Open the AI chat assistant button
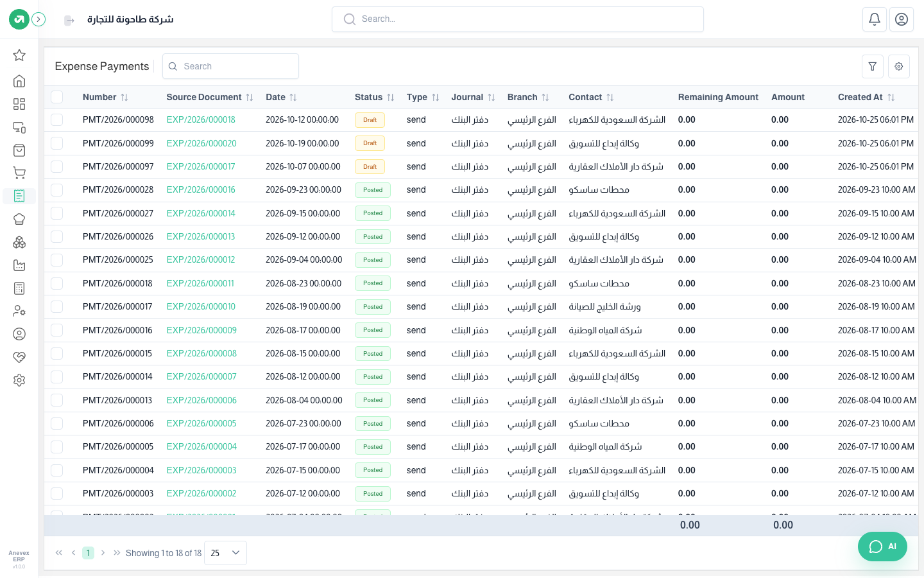The image size is (924, 578). click(x=883, y=547)
